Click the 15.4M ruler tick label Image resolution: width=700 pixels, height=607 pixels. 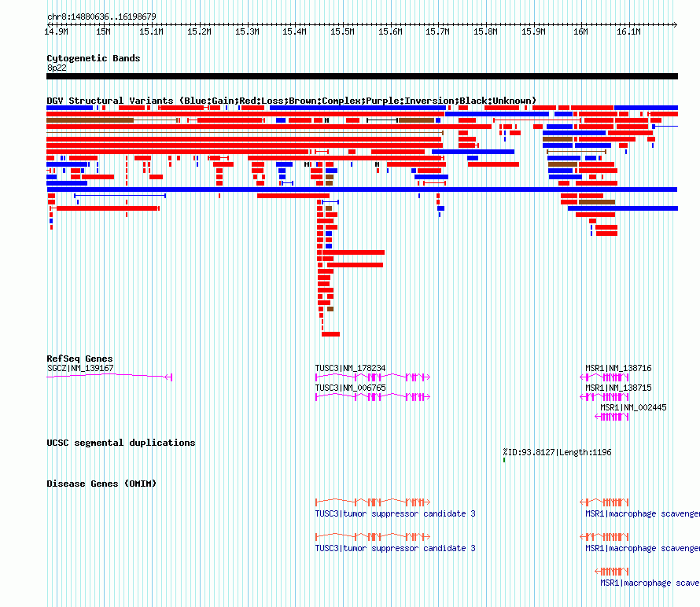tap(295, 31)
